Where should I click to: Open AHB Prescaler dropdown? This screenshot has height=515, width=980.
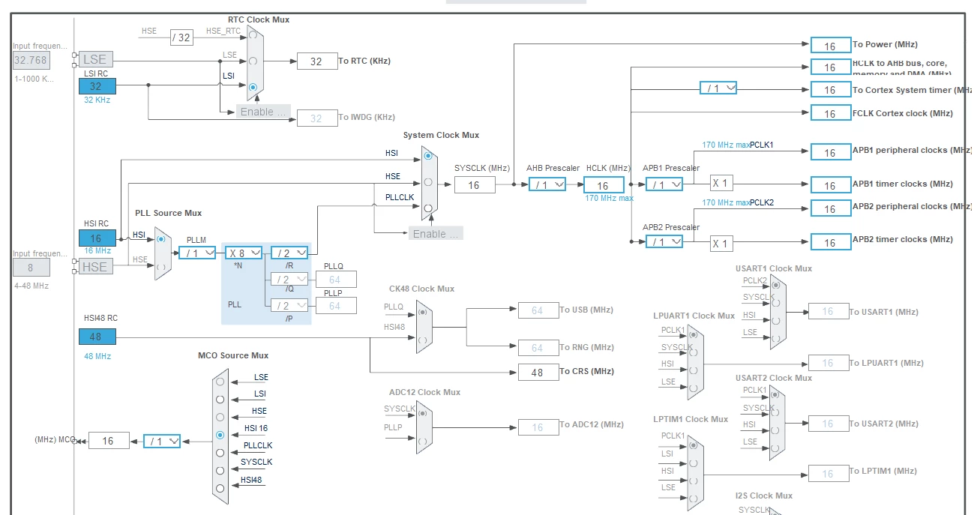547,184
